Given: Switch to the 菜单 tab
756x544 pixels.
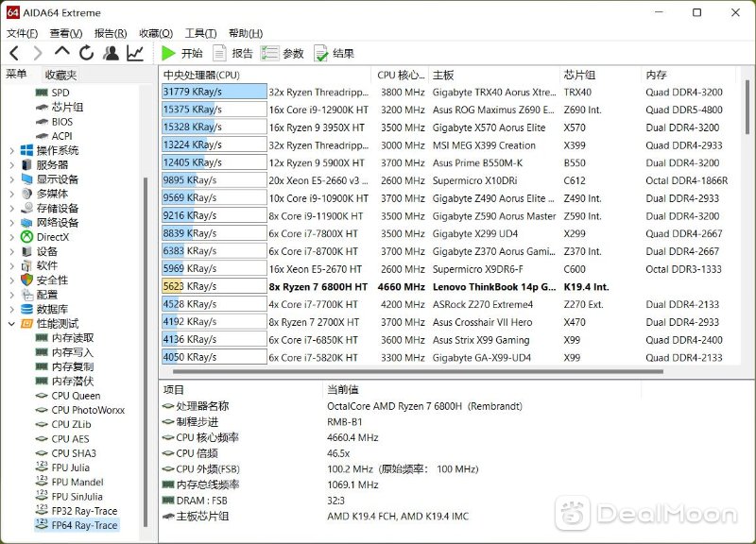Looking at the screenshot, I should coord(16,74).
